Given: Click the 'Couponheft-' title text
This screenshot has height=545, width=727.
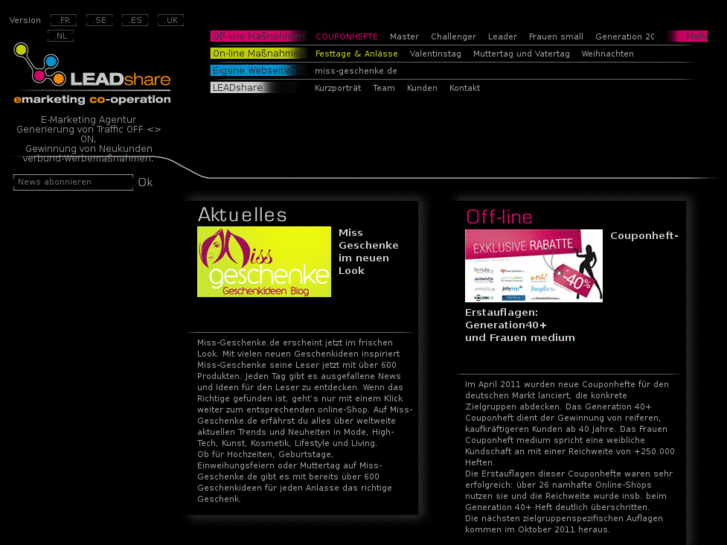Looking at the screenshot, I should coord(644,236).
